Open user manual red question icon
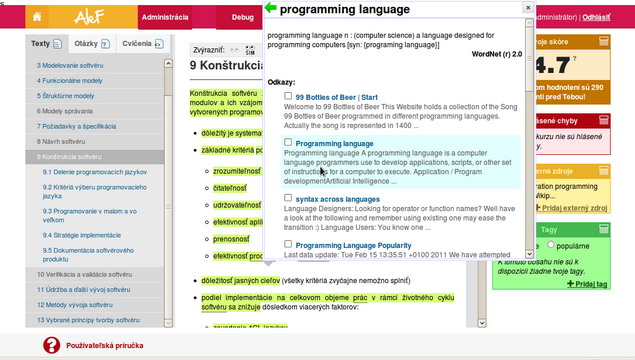The height and width of the screenshot is (360, 635). coord(51,345)
